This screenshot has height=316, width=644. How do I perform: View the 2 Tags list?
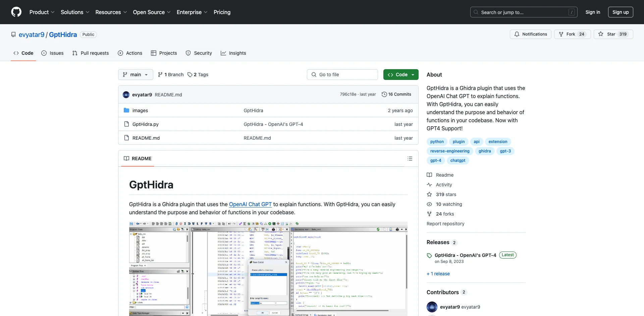pyautogui.click(x=198, y=75)
